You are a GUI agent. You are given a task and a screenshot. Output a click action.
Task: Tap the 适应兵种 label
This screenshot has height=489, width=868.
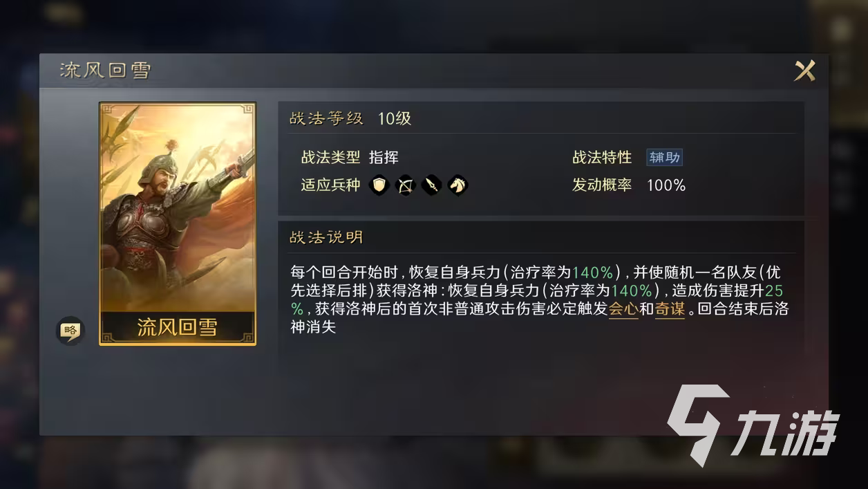[330, 185]
